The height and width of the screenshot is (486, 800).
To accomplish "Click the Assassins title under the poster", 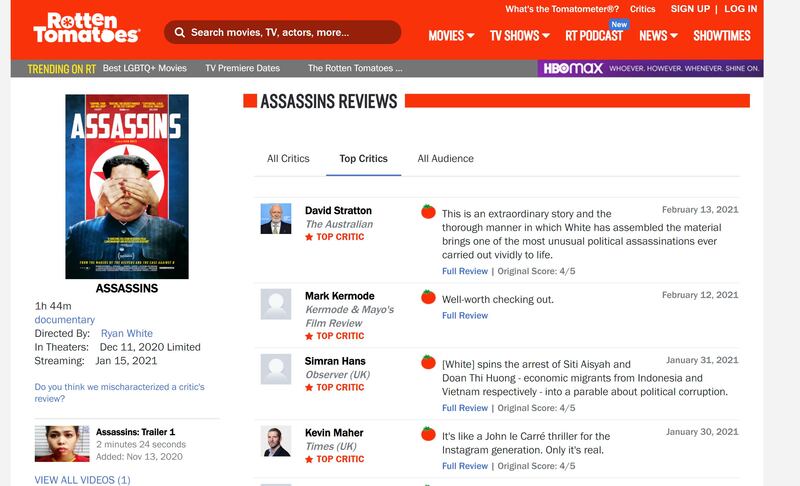I will pos(127,289).
